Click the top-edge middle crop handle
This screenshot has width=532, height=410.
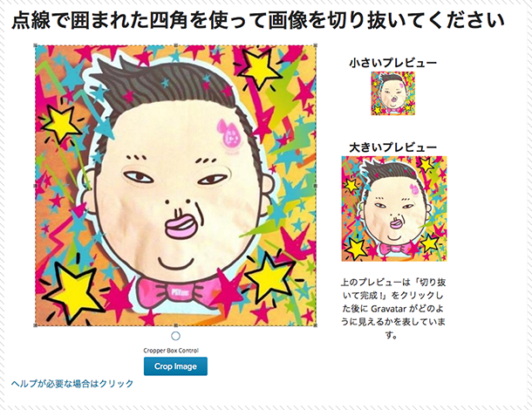coord(175,45)
